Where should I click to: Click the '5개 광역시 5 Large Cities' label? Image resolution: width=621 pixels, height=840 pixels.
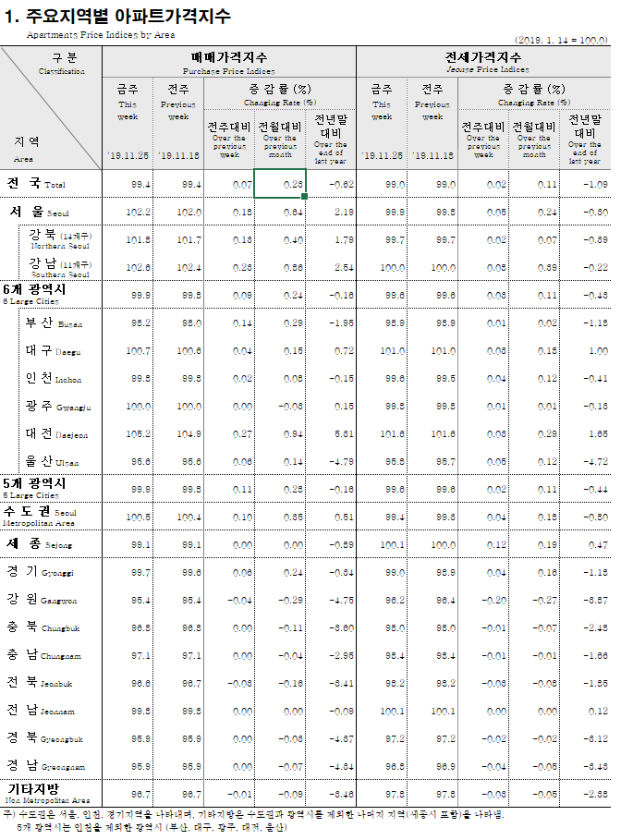(34, 488)
